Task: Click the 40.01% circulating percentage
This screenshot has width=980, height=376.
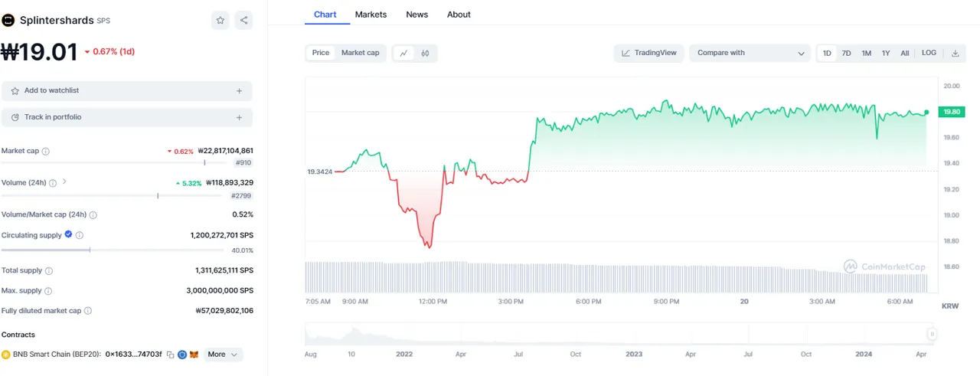Action: [243, 250]
